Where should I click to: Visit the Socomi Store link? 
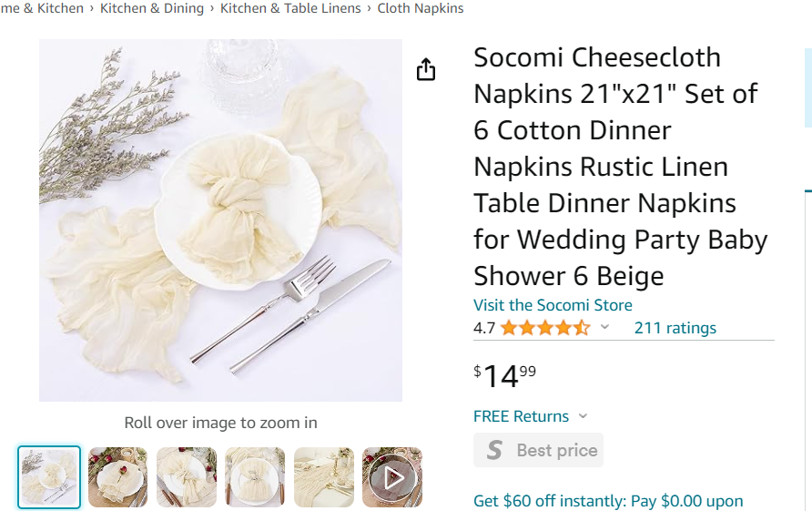pyautogui.click(x=553, y=305)
